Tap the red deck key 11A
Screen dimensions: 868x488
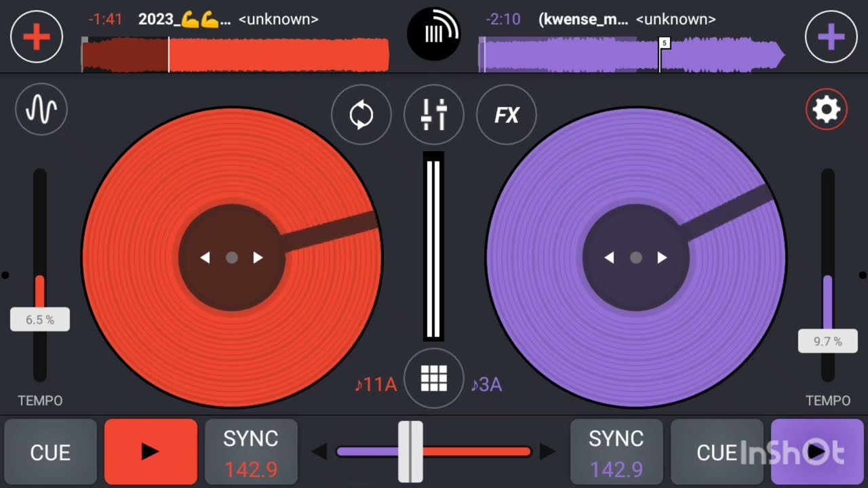pyautogui.click(x=376, y=384)
